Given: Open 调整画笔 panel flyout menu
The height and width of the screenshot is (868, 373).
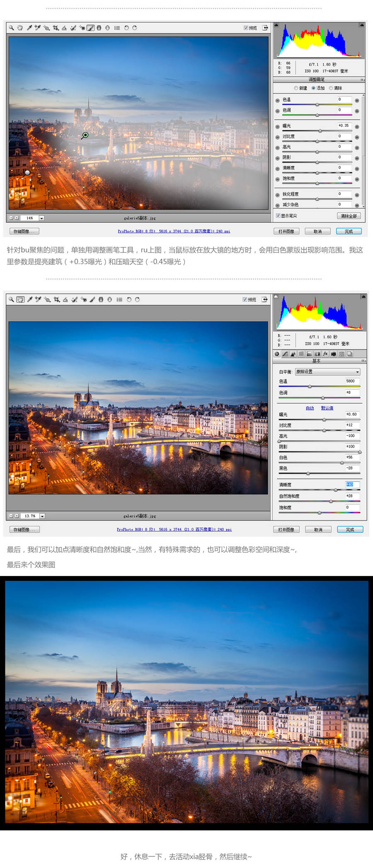Looking at the screenshot, I should click(x=362, y=80).
